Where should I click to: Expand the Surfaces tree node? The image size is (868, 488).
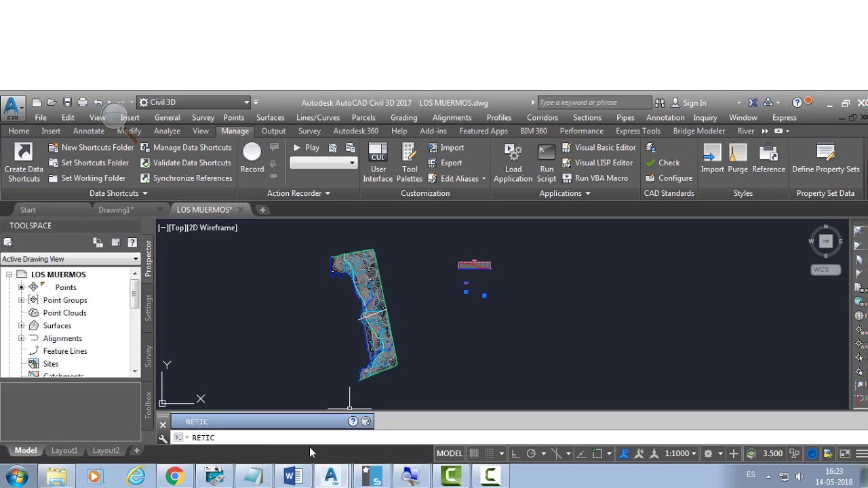coord(21,326)
